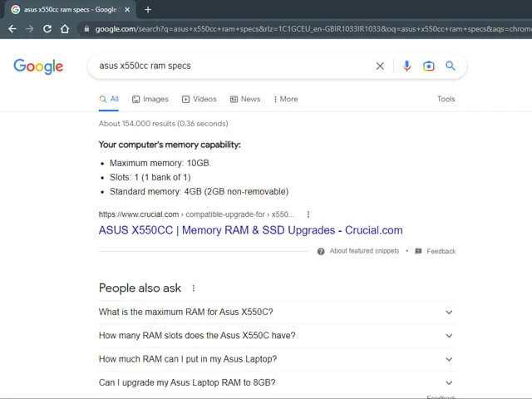
Task: Expand 'Can I upgrade my Asus Laptop RAM to 8GB?'
Action: [x=275, y=382]
